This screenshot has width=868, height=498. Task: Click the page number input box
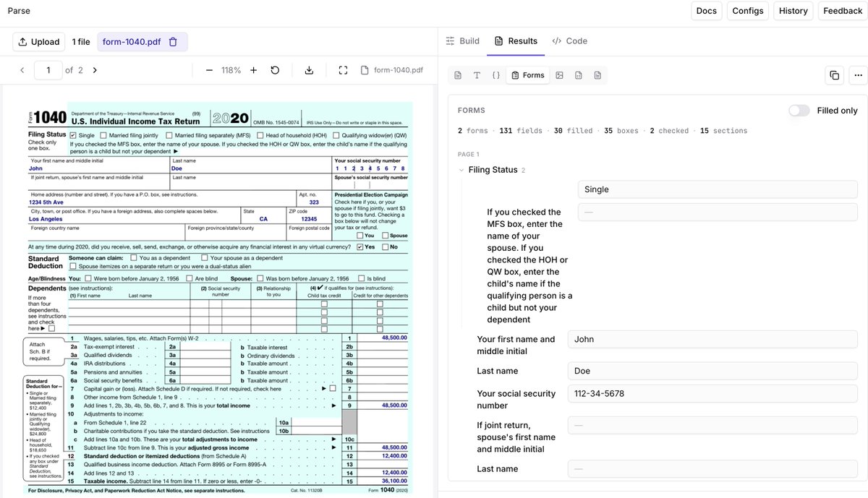pos(48,70)
